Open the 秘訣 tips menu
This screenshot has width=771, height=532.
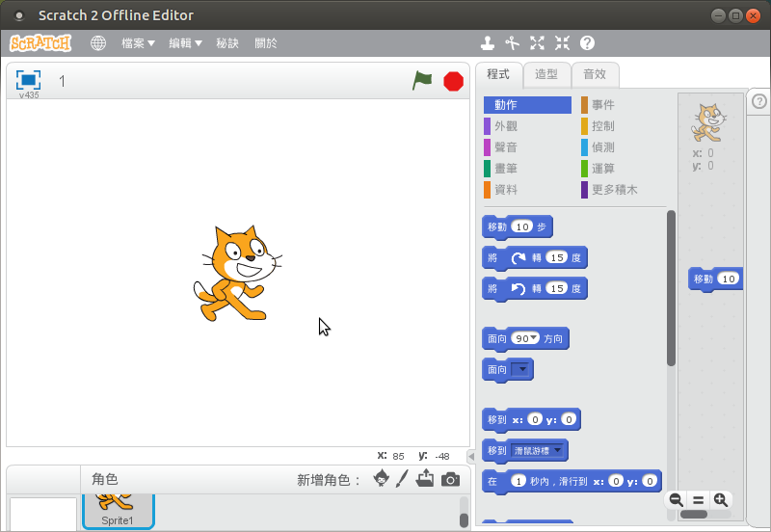click(227, 43)
